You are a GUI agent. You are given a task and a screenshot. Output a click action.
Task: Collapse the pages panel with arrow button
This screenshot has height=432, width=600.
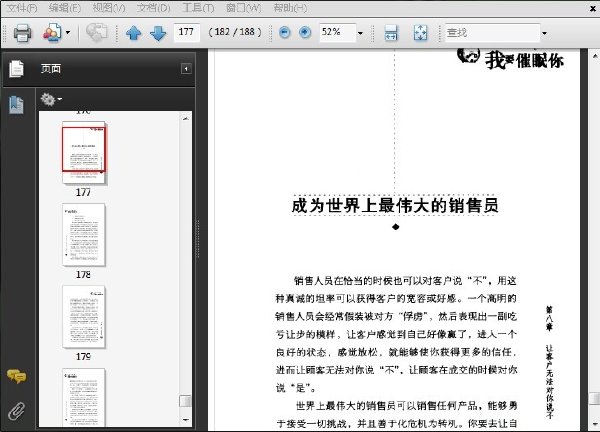point(186,69)
